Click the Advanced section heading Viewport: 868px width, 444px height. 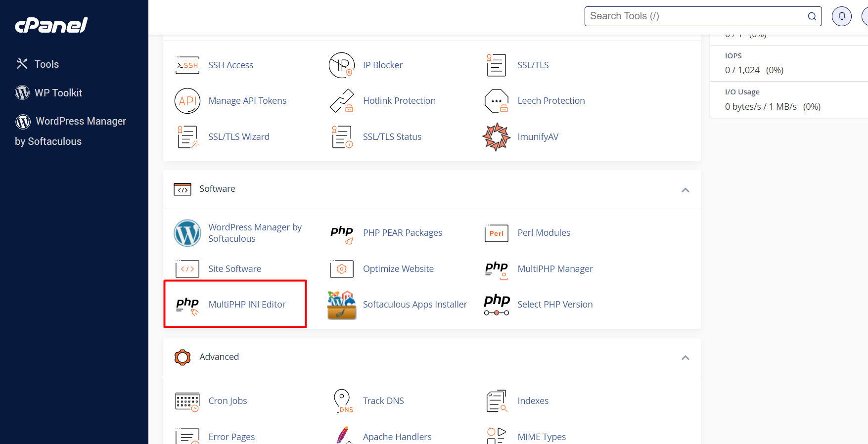point(219,357)
